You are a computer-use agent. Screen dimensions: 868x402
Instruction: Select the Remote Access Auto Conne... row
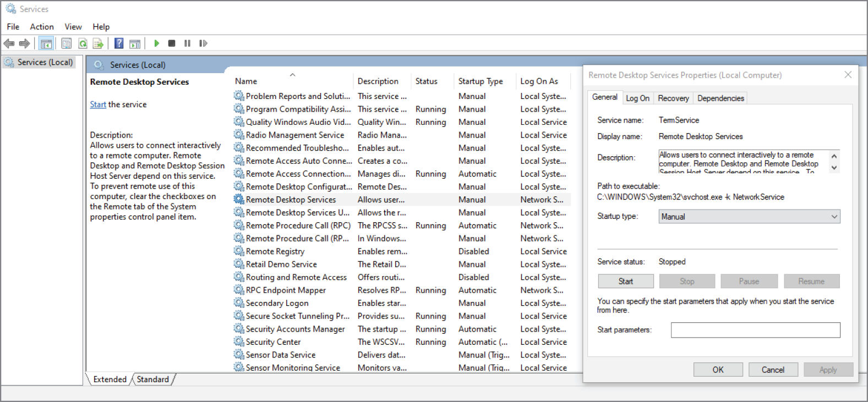[402, 161]
